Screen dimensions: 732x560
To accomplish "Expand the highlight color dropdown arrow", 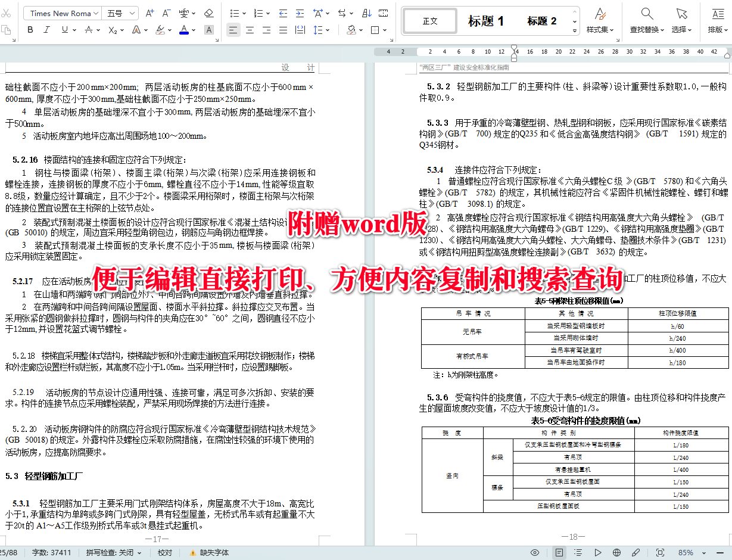I will coord(170,29).
